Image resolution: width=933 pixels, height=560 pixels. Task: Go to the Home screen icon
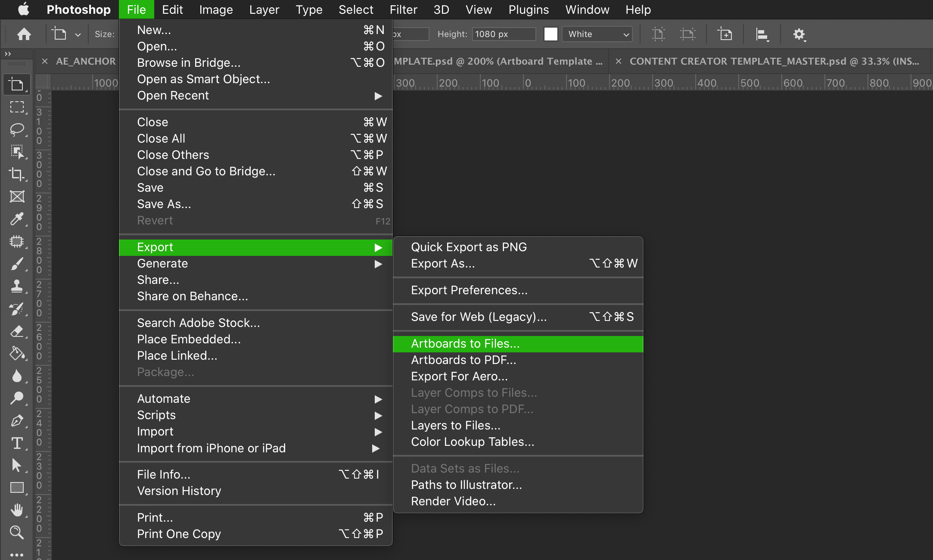(x=24, y=34)
